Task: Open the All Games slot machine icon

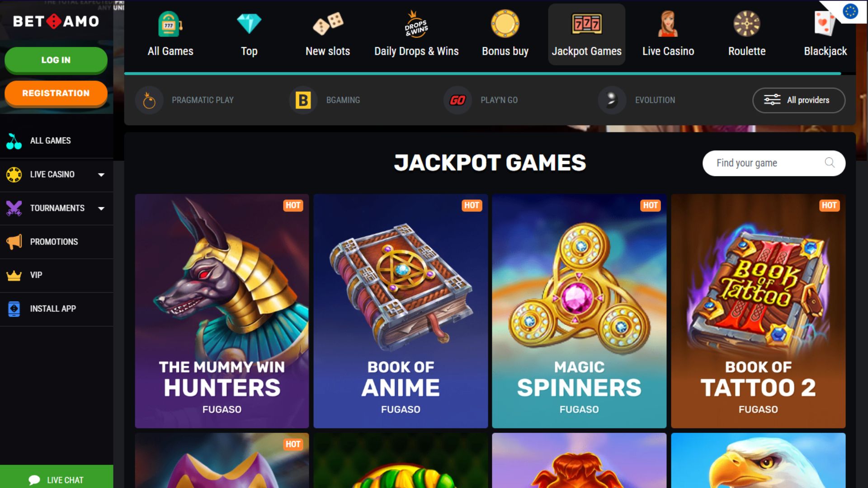Action: [x=170, y=23]
